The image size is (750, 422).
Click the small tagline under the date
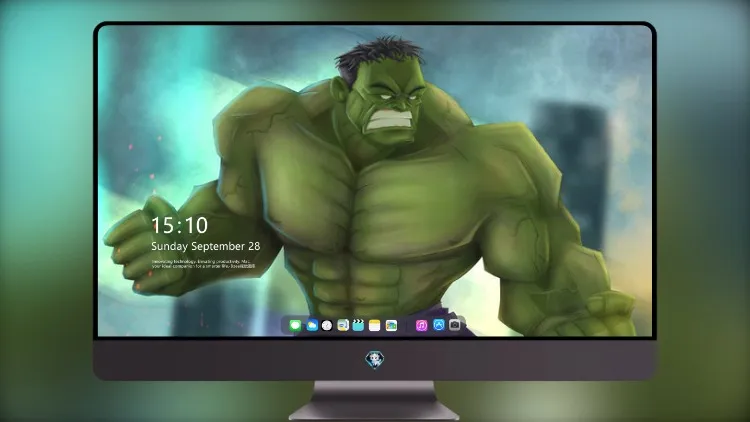203,264
